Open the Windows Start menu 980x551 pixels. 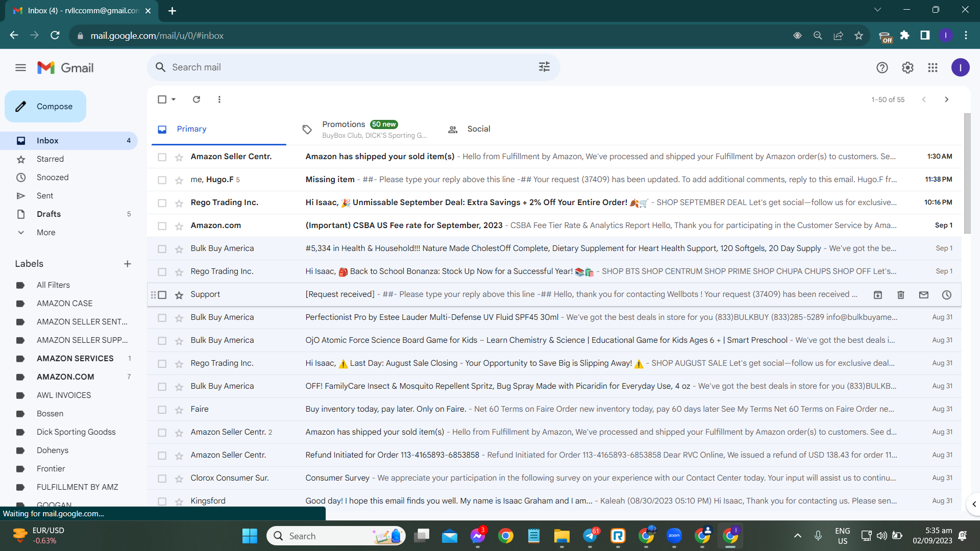250,536
